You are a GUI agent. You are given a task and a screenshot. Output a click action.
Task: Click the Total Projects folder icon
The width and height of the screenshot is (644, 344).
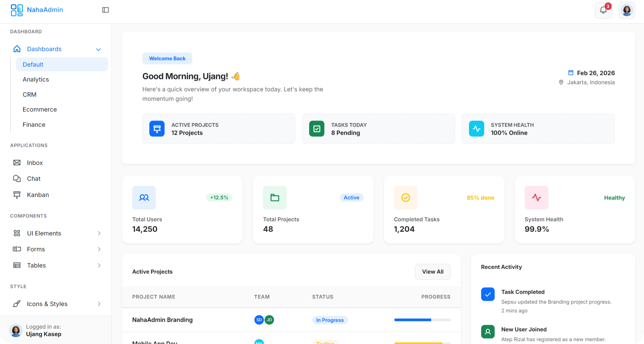coord(275,197)
